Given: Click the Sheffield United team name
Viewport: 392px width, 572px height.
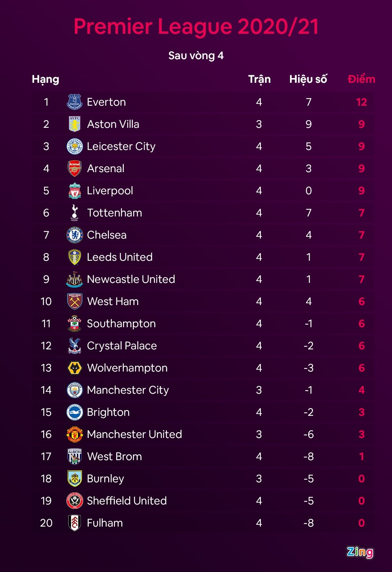Looking at the screenshot, I should (127, 501).
